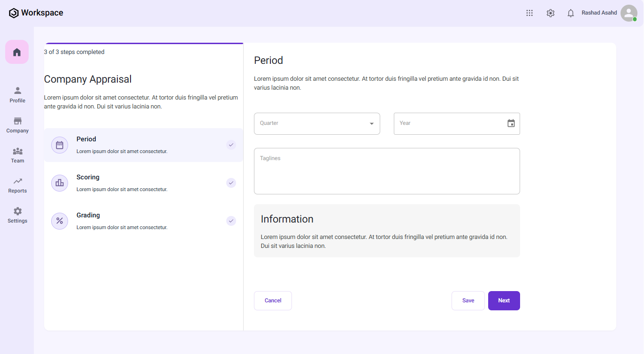Click the notifications bell icon

(571, 13)
